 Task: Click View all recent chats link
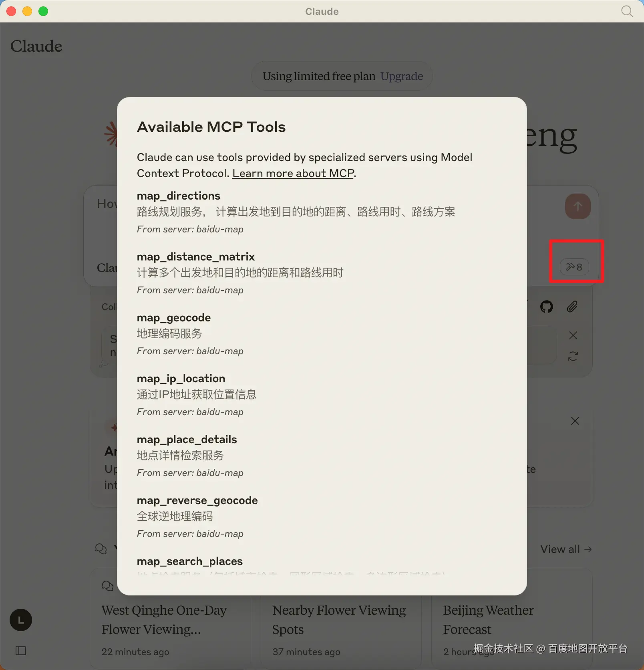[x=566, y=549]
